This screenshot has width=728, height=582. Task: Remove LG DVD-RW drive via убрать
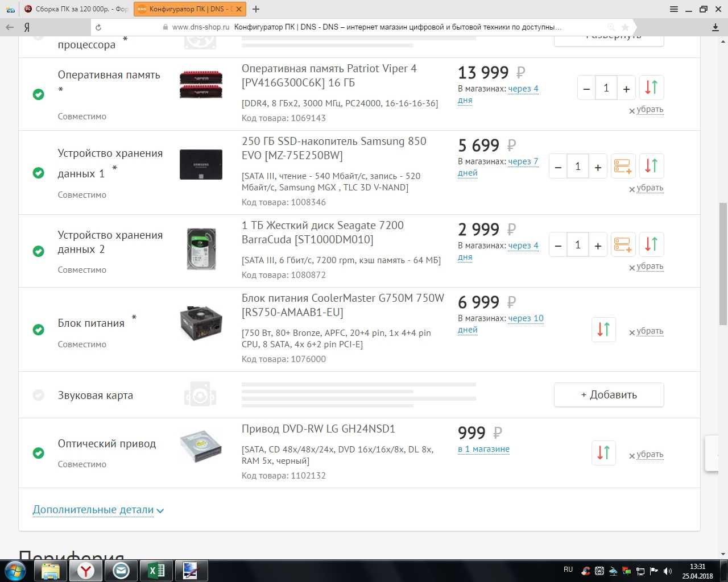click(650, 455)
